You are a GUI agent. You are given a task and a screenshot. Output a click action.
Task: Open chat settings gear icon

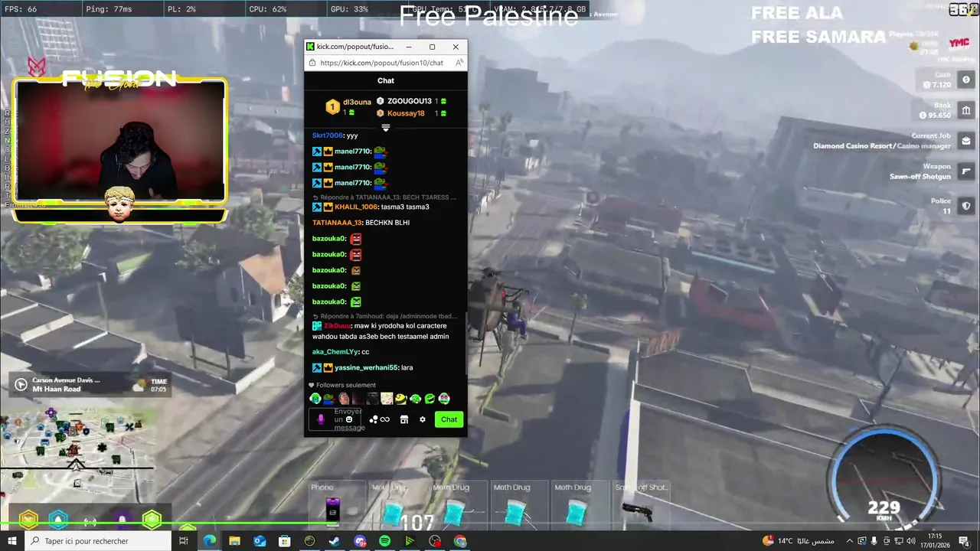pyautogui.click(x=422, y=419)
